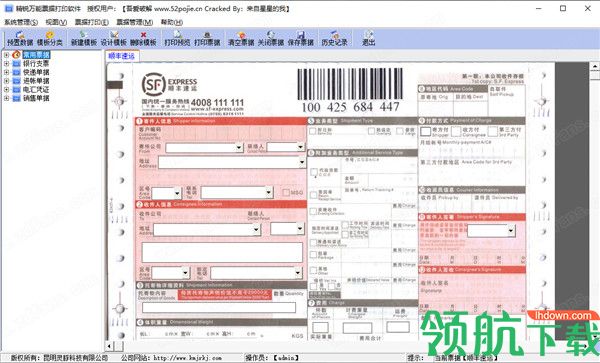Select the 进帐单据 tree item
The image size is (600, 363).
36,81
